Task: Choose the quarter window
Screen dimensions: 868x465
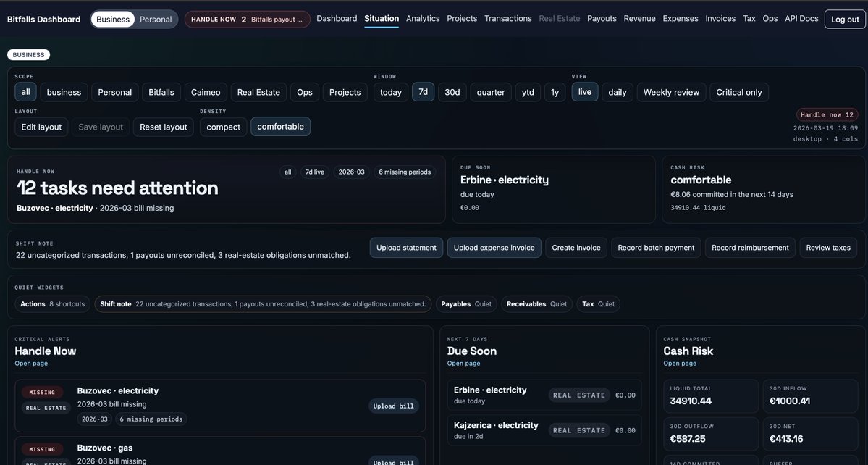Action: click(491, 93)
